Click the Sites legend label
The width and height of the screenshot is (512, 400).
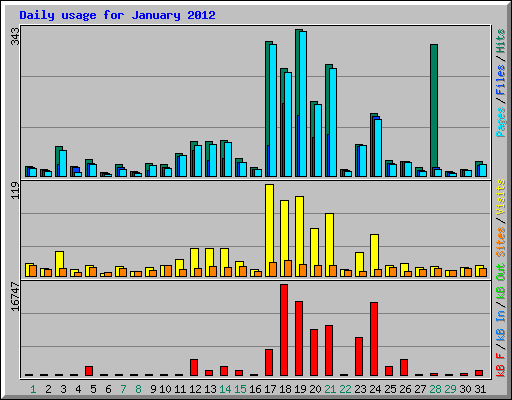(501, 241)
